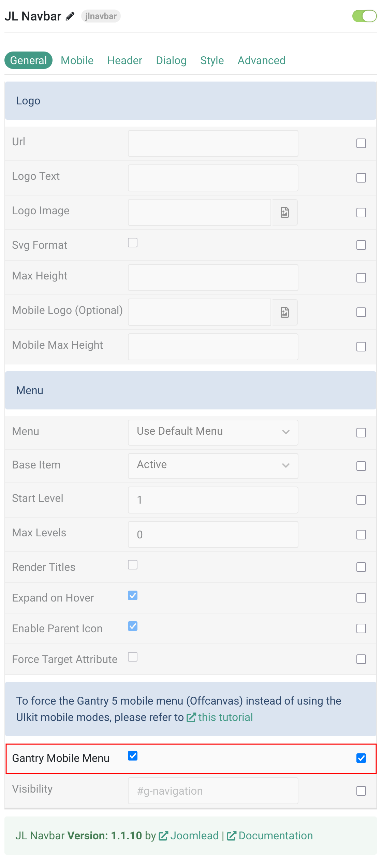Click the jlnavbar badge label
382x868 pixels.
pyautogui.click(x=101, y=16)
